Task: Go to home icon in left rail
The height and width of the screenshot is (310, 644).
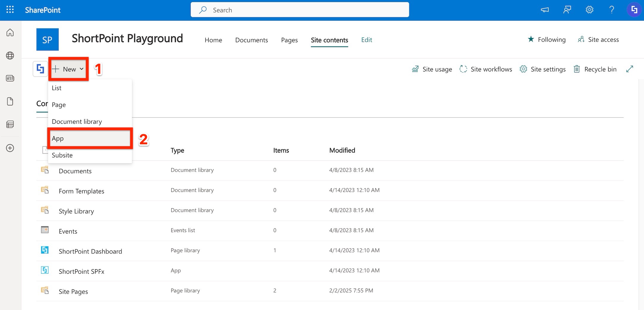Action: click(10, 32)
